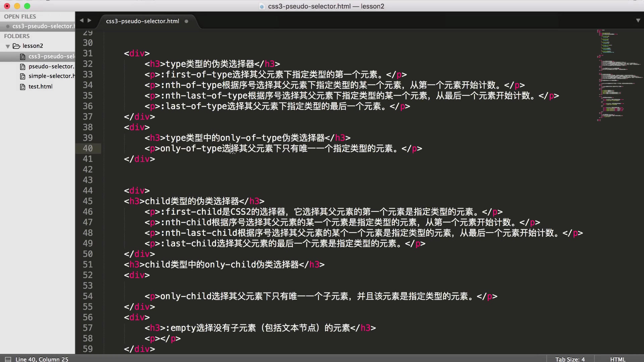
Task: Click line number 57 in gutter
Action: pyautogui.click(x=88, y=328)
